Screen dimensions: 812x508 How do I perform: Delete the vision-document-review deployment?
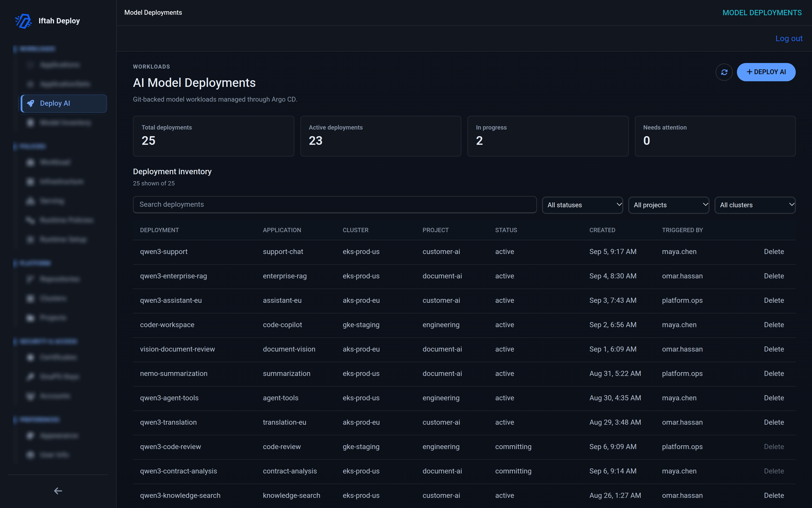(x=774, y=350)
